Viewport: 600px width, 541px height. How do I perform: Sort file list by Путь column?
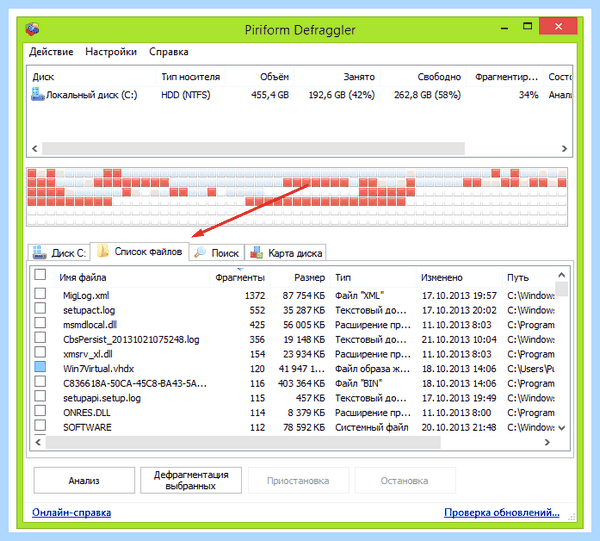[528, 277]
